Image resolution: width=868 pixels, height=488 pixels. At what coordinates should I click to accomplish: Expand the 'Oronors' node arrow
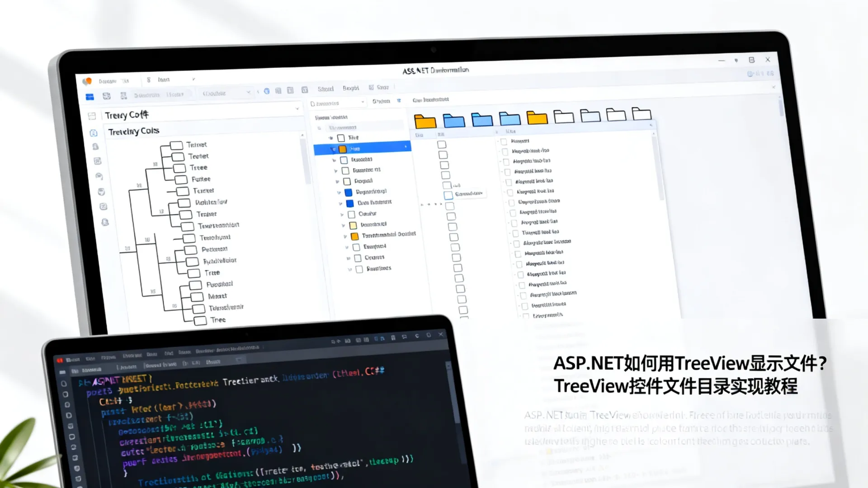(x=348, y=258)
